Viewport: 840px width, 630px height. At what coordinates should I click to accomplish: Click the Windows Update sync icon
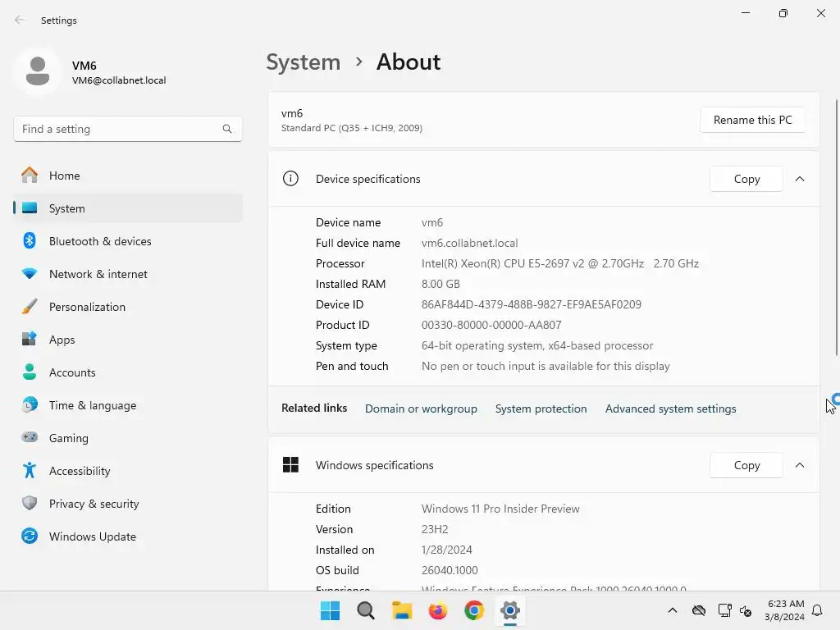click(30, 536)
